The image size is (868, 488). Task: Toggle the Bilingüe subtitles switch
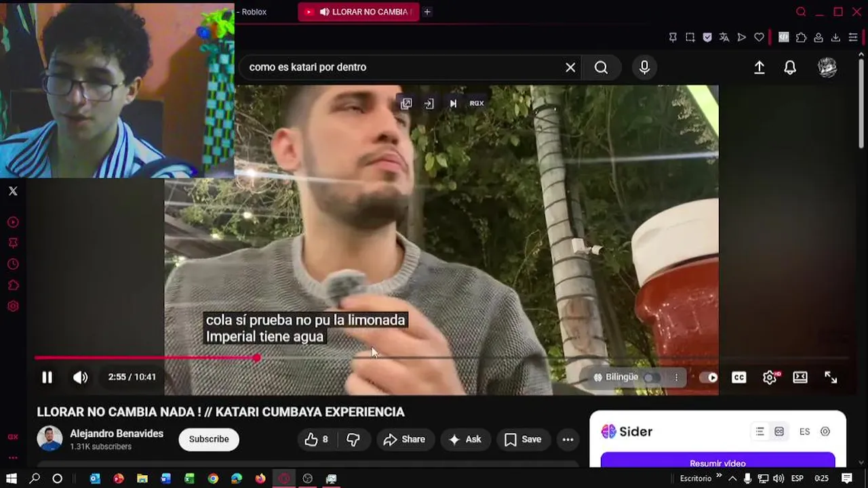click(651, 378)
